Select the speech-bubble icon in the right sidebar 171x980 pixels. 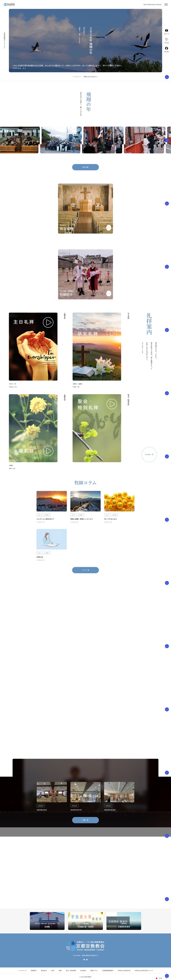point(166,39)
